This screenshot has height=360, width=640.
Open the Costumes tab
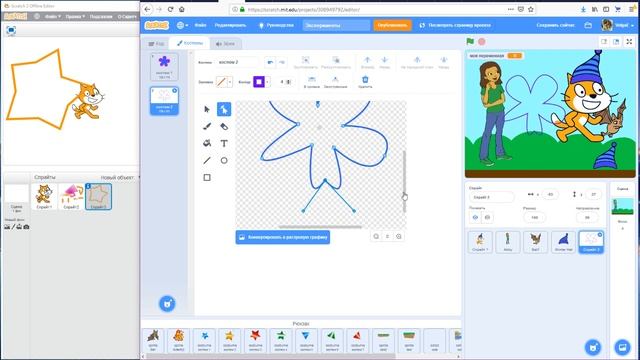click(189, 43)
